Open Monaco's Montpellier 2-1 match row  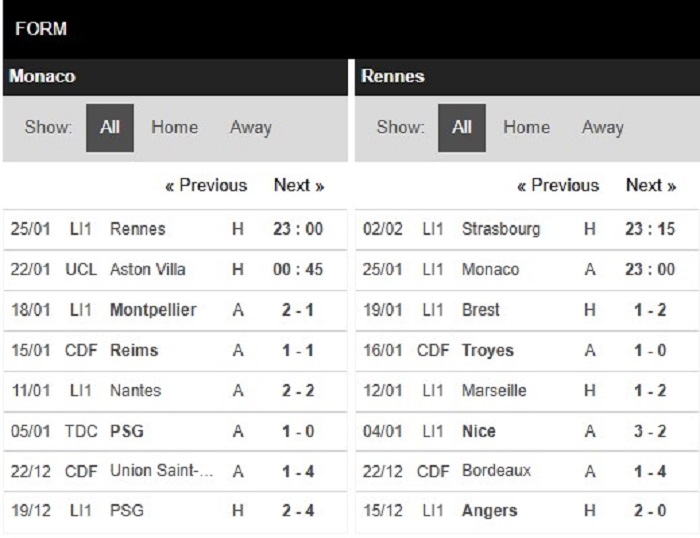coord(175,311)
